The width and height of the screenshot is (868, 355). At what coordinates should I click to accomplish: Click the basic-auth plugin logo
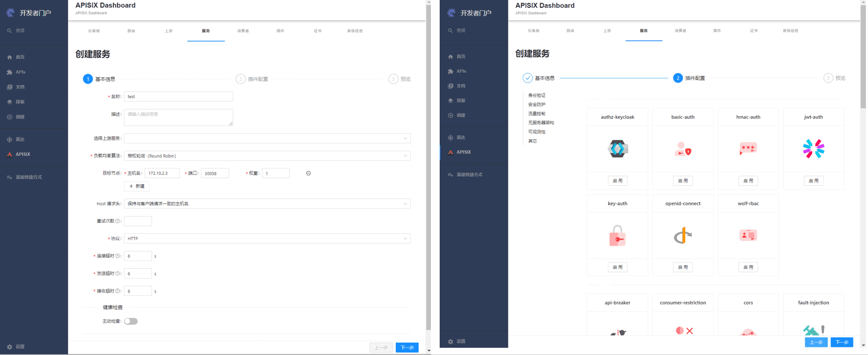683,149
